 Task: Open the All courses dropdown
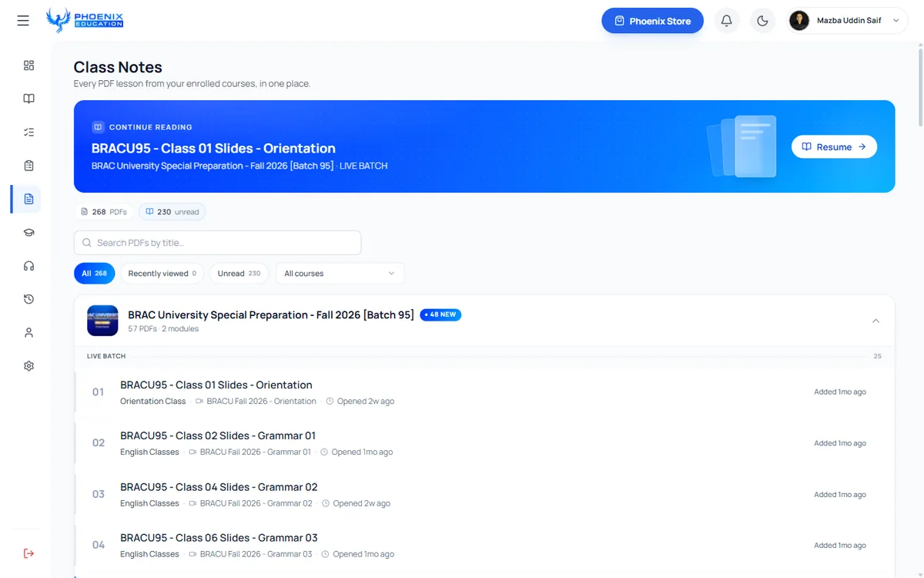(x=340, y=274)
